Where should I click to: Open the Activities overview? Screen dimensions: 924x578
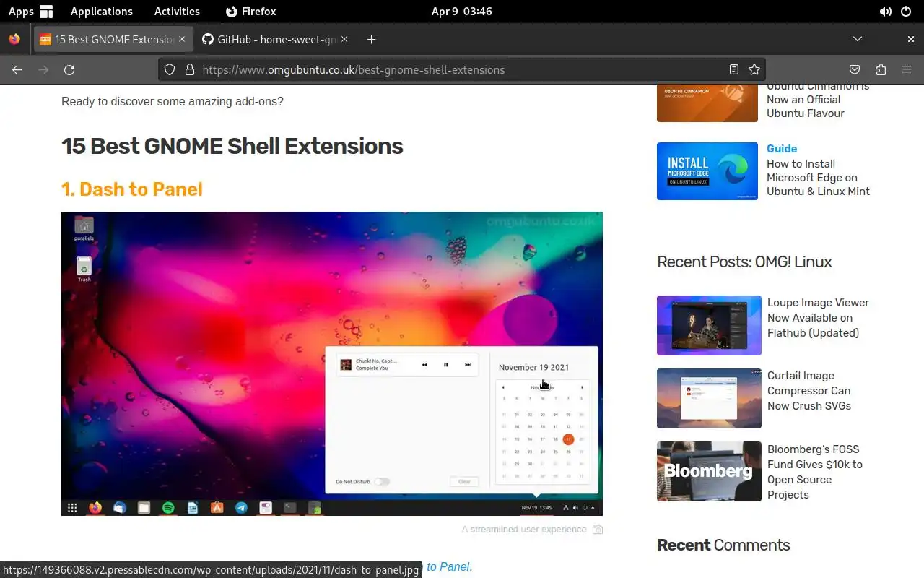pyautogui.click(x=177, y=12)
